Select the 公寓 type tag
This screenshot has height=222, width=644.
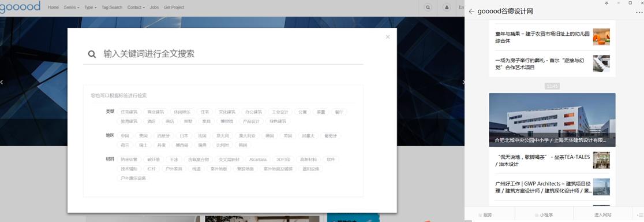[x=302, y=112]
